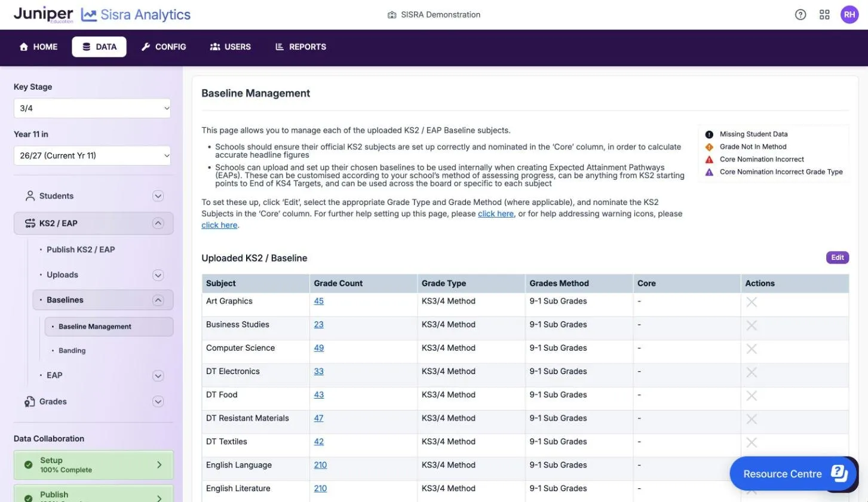Go to the HOME tab
Image resolution: width=868 pixels, height=502 pixels.
tap(39, 47)
